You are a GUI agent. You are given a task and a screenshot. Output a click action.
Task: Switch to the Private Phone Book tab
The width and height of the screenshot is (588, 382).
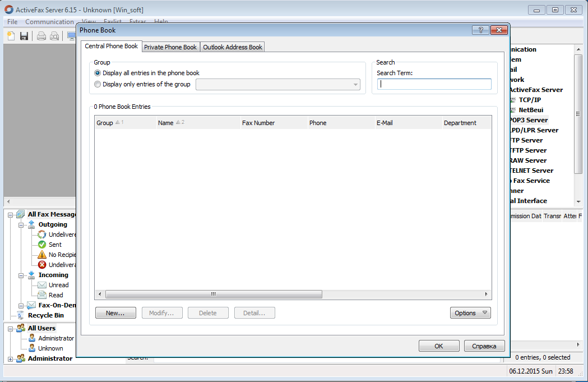(x=170, y=47)
